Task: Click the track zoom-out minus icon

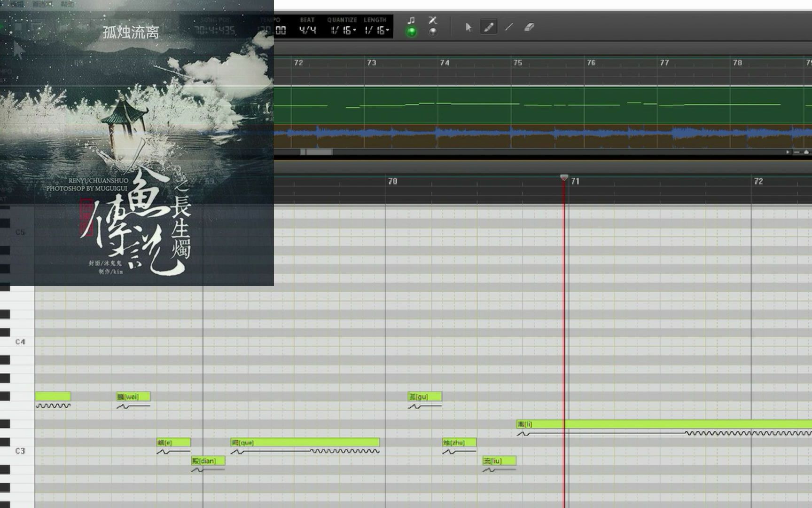Action: [796, 152]
